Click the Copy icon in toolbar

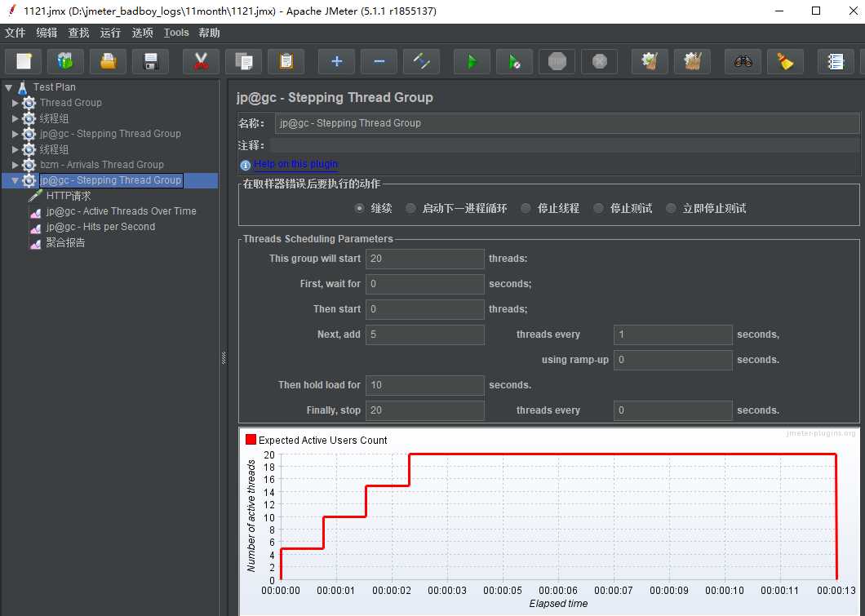(243, 61)
